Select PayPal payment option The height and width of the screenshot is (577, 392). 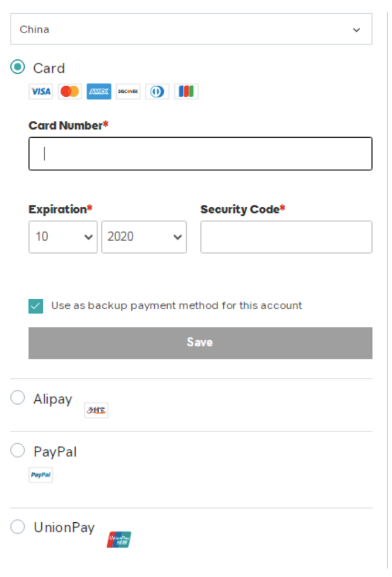pos(17,450)
